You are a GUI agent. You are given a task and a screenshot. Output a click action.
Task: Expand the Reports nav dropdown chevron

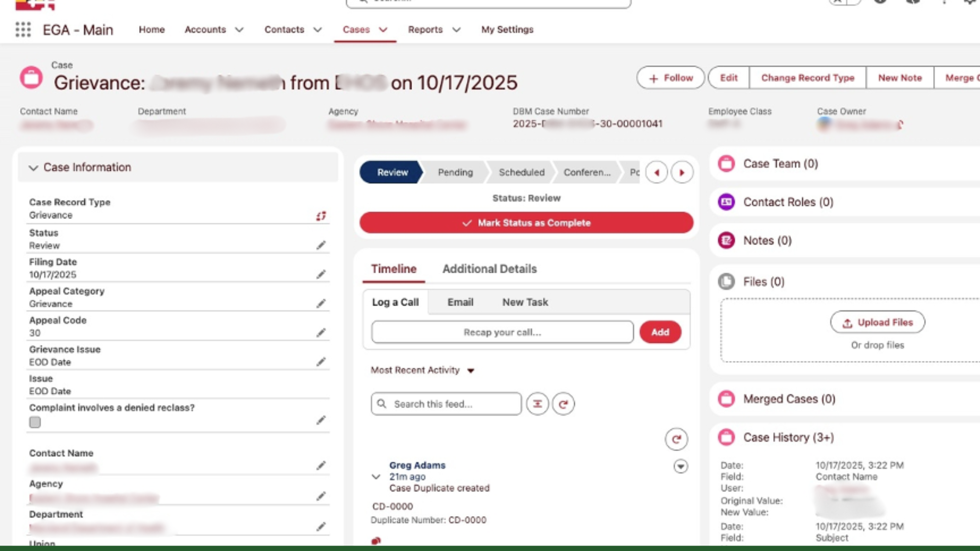(x=456, y=30)
